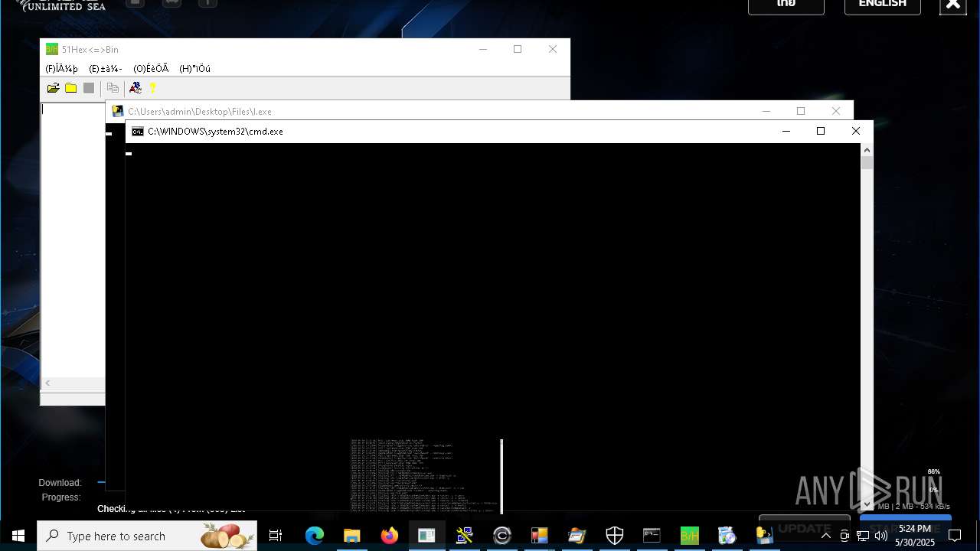The width and height of the screenshot is (980, 551).
Task: Click the 51Hex text editing area
Action: coord(73,239)
